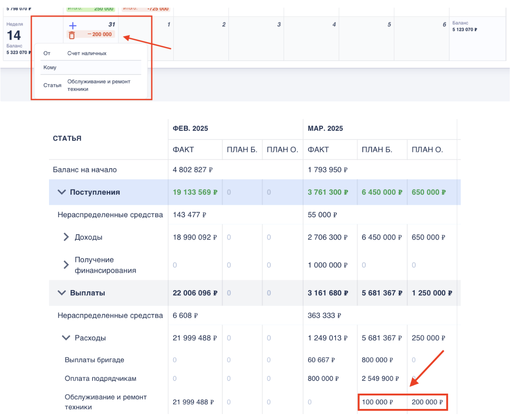Click the blue plus icon on day 31
The width and height of the screenshot is (520, 420).
pos(72,26)
